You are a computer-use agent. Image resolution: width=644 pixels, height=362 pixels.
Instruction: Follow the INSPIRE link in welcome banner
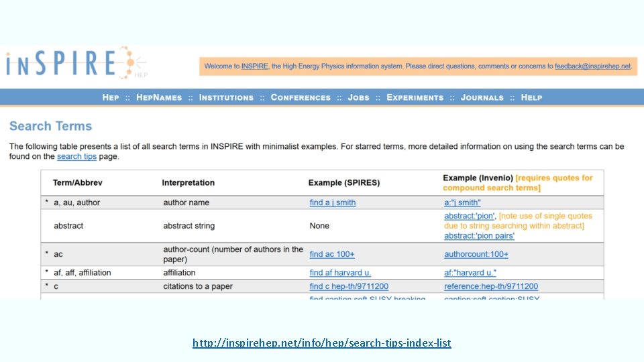tap(254, 66)
